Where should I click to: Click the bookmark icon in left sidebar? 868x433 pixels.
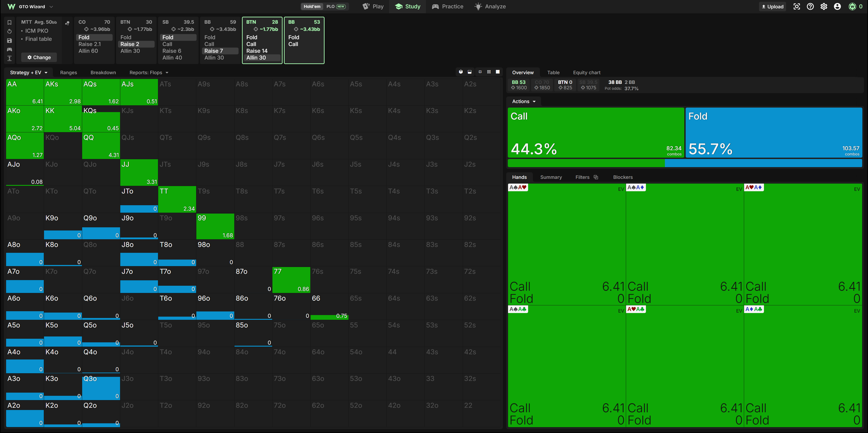click(x=9, y=23)
